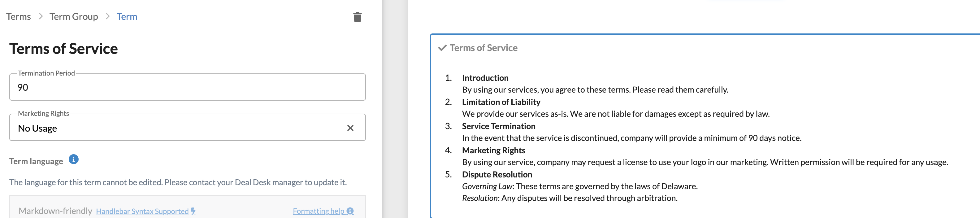Click the Introduction heading in preview
Viewport: 980px width, 218px height.
coord(485,78)
